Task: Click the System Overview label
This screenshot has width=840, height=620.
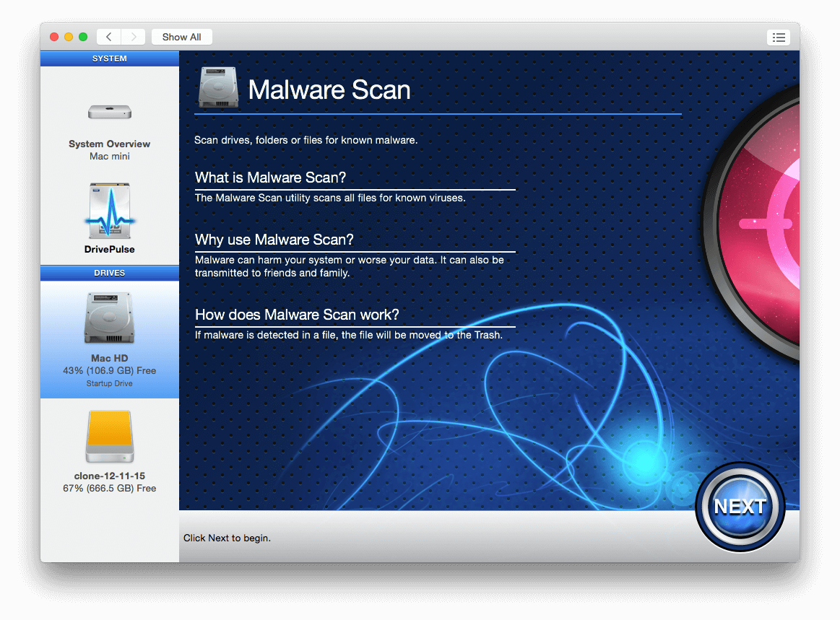Action: pyautogui.click(x=109, y=144)
